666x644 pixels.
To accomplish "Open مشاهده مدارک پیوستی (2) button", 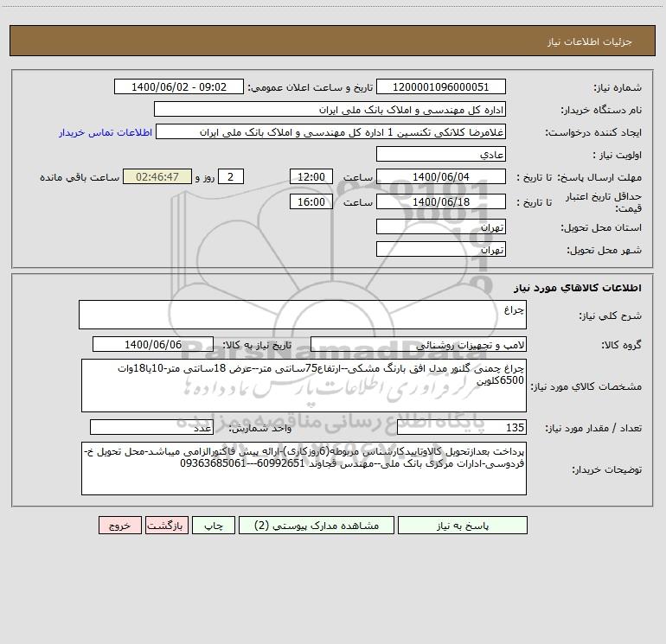I will 317,526.
